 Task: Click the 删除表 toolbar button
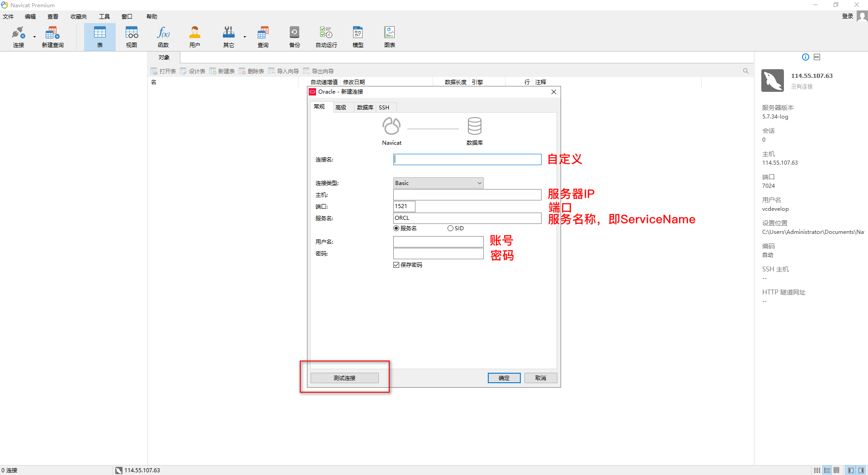(251, 71)
